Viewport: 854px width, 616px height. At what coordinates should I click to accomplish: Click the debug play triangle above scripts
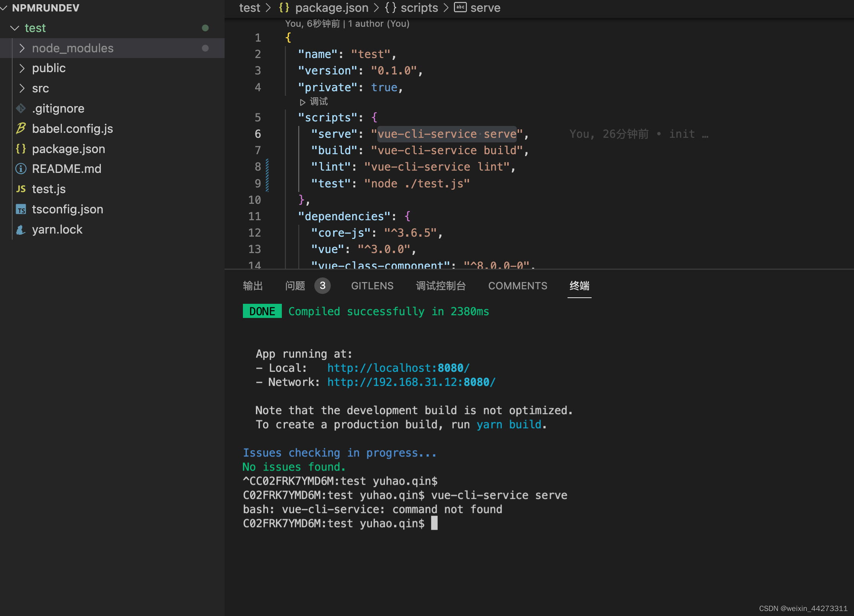click(x=302, y=102)
